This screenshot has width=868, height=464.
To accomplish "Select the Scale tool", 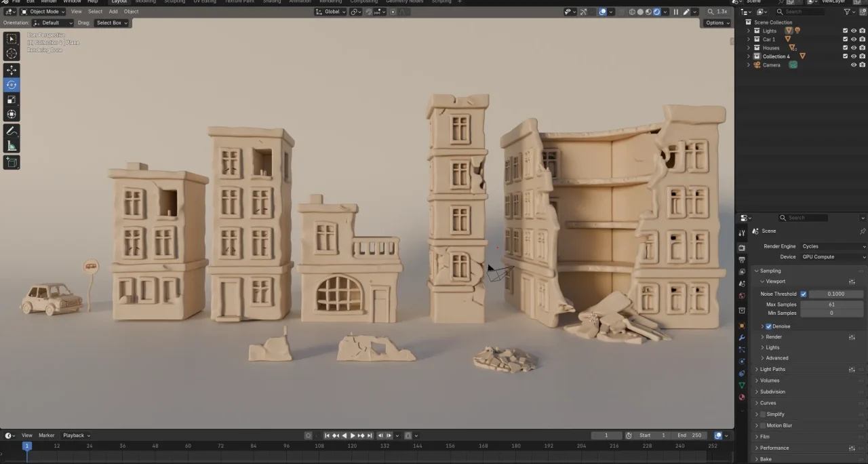I will 11,99.
